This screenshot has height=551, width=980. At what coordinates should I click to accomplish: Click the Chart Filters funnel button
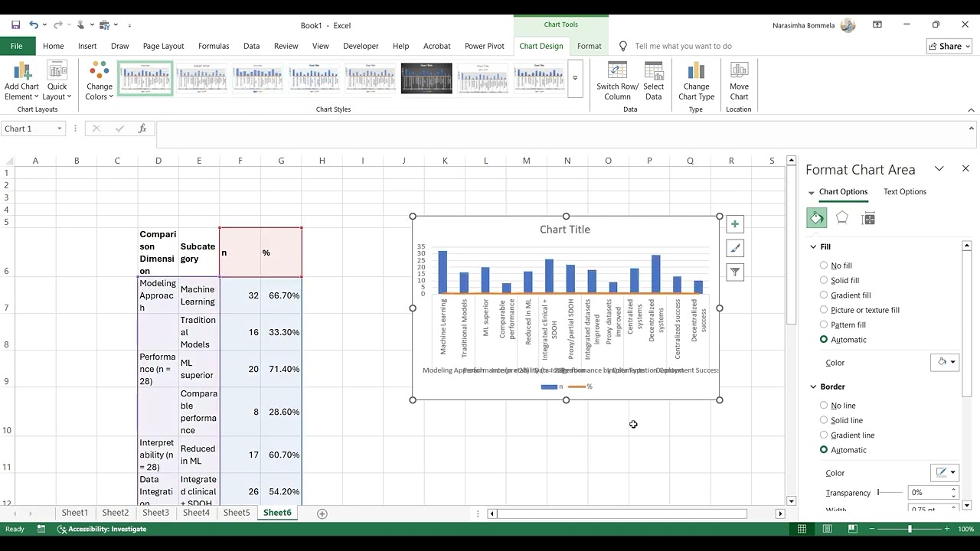pos(735,272)
